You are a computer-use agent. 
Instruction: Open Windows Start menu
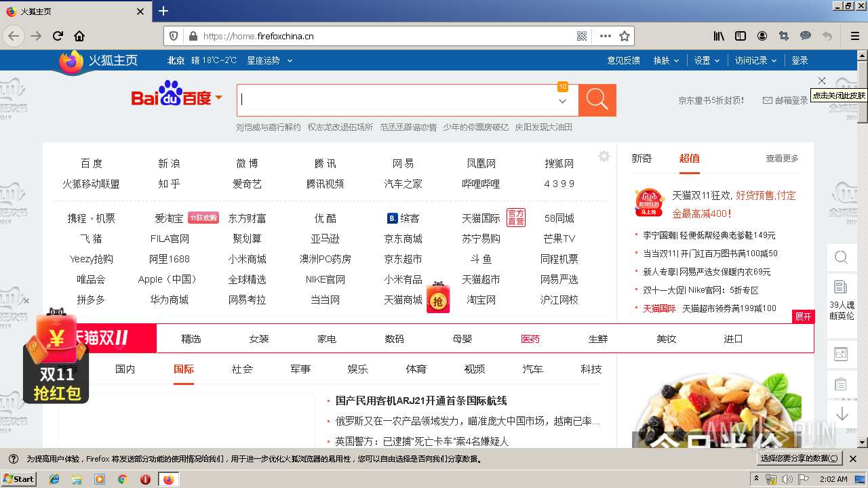point(19,479)
